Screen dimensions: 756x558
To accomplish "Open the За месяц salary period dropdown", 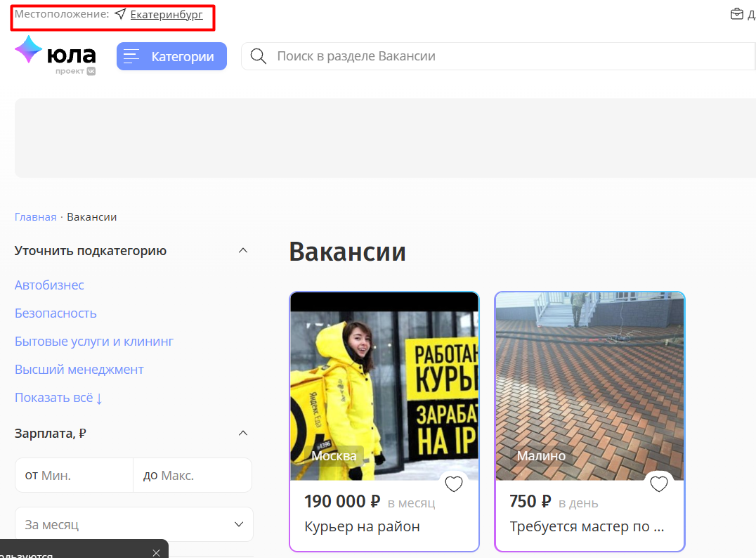I will click(x=133, y=525).
